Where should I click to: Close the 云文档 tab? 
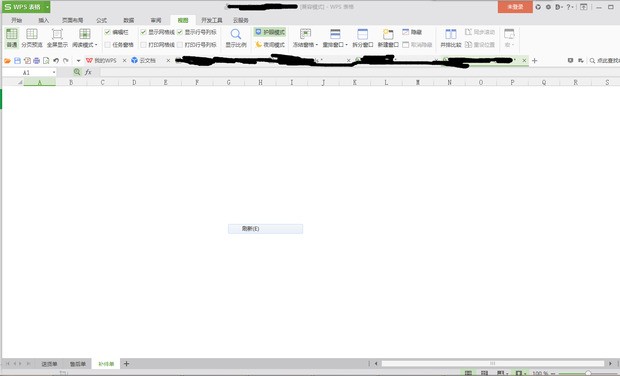(x=168, y=60)
